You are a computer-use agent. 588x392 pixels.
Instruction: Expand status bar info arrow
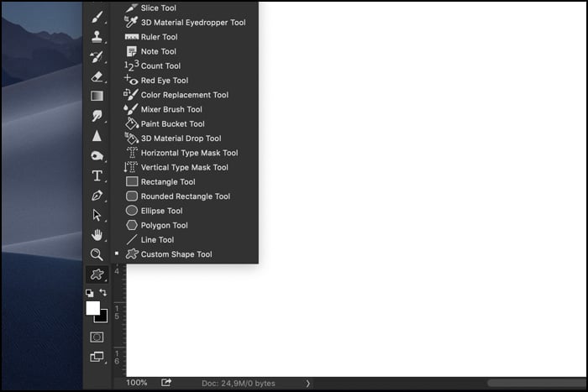307,384
